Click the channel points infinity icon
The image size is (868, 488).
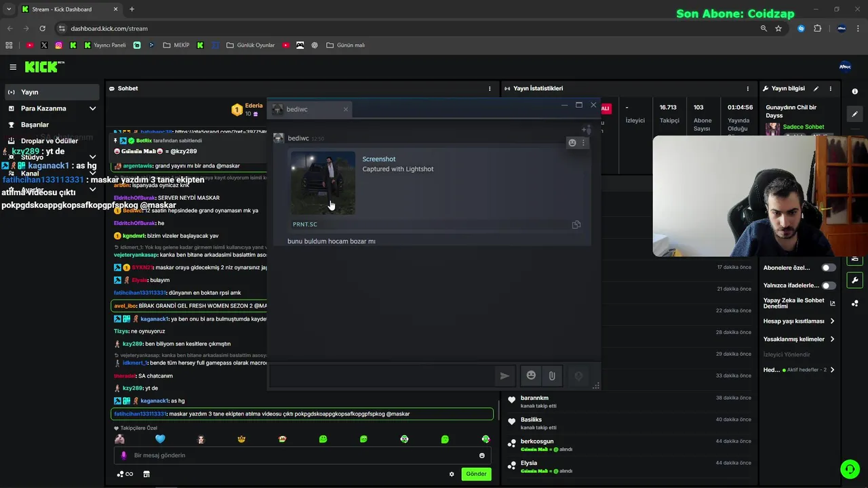point(125,474)
